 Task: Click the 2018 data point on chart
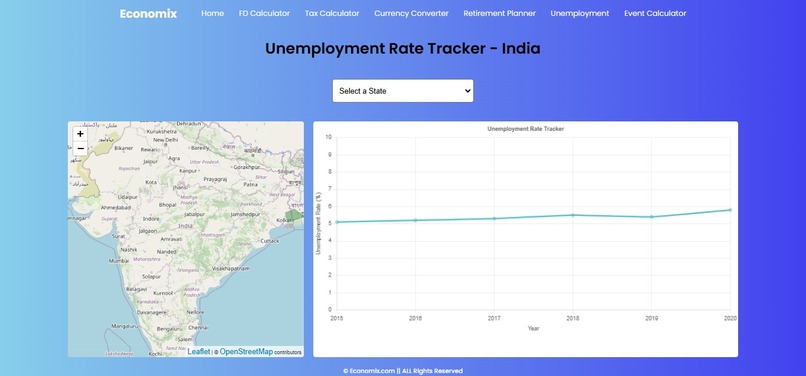[x=573, y=215]
